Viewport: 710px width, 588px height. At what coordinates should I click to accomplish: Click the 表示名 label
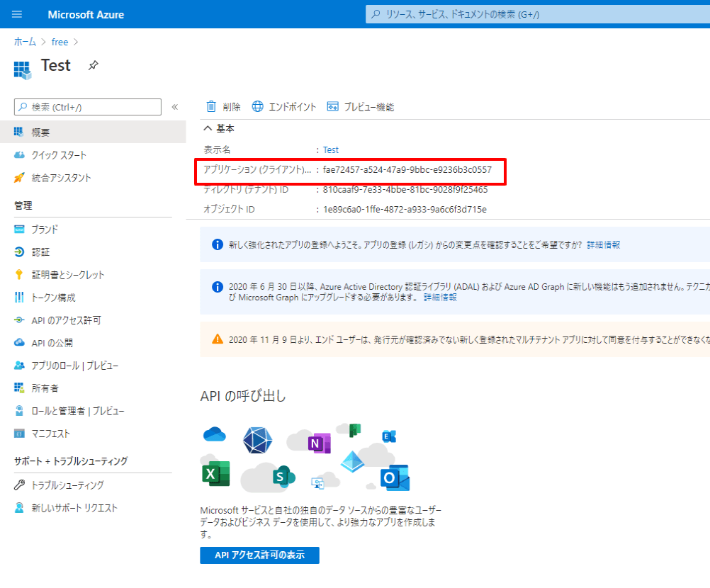[217, 149]
